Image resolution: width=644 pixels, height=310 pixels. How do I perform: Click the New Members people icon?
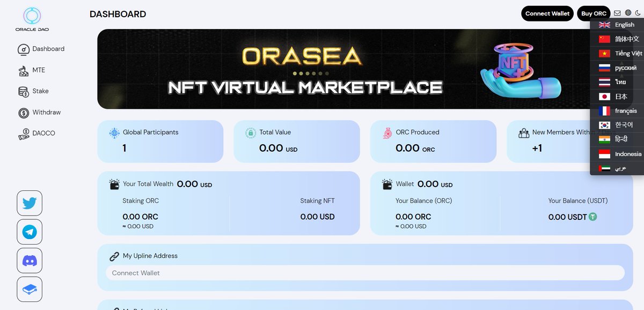[x=524, y=132]
